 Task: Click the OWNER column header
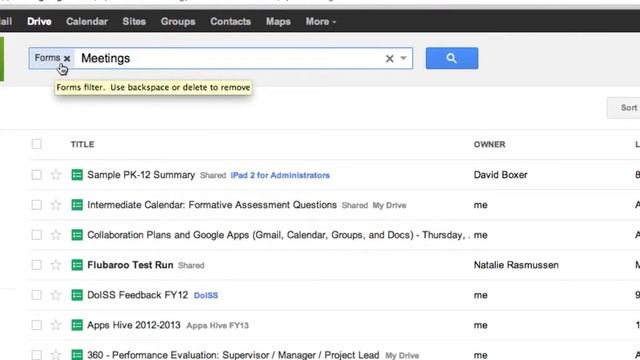pos(489,144)
